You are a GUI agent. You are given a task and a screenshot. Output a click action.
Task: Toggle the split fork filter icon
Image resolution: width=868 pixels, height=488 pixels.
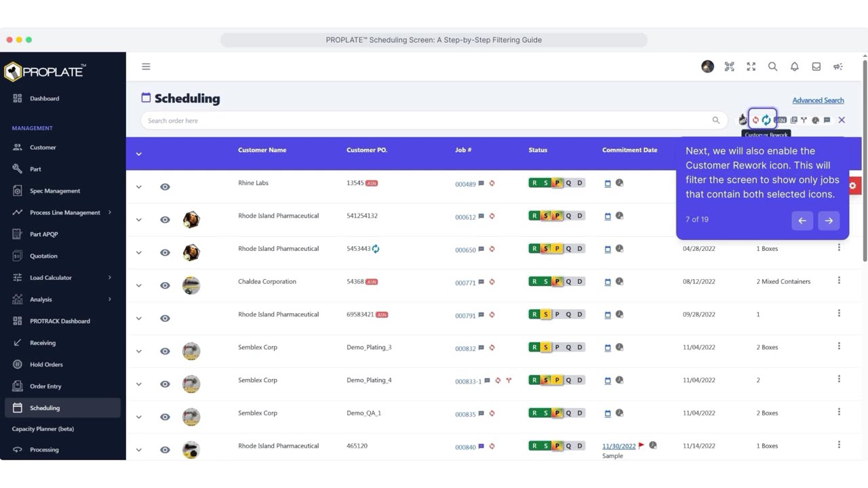click(x=804, y=120)
